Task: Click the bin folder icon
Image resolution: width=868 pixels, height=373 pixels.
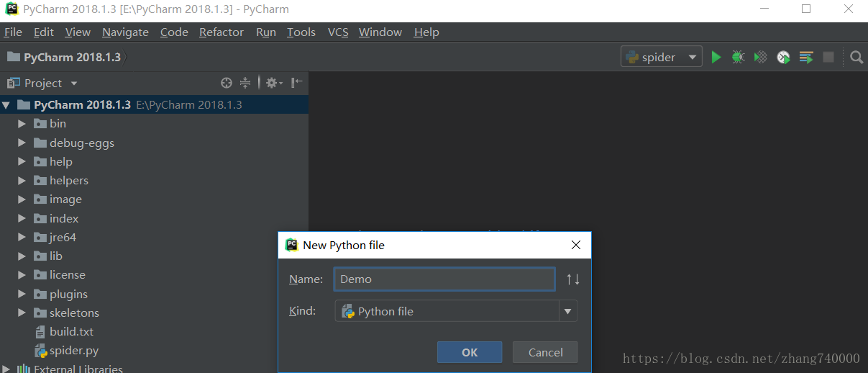Action: [x=40, y=124]
